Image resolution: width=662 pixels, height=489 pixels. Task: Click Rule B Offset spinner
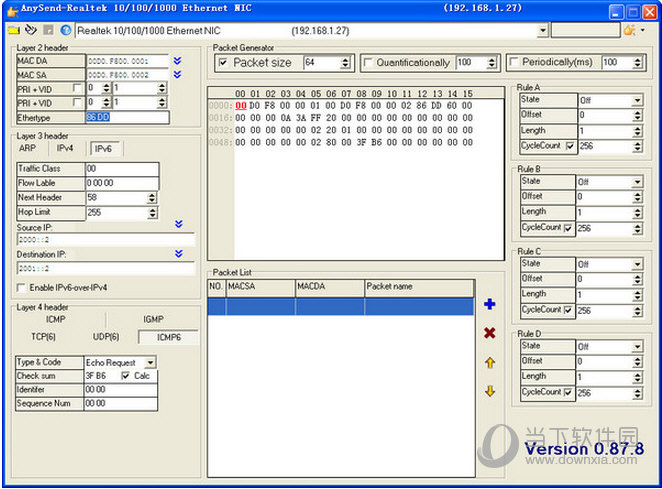click(x=638, y=197)
